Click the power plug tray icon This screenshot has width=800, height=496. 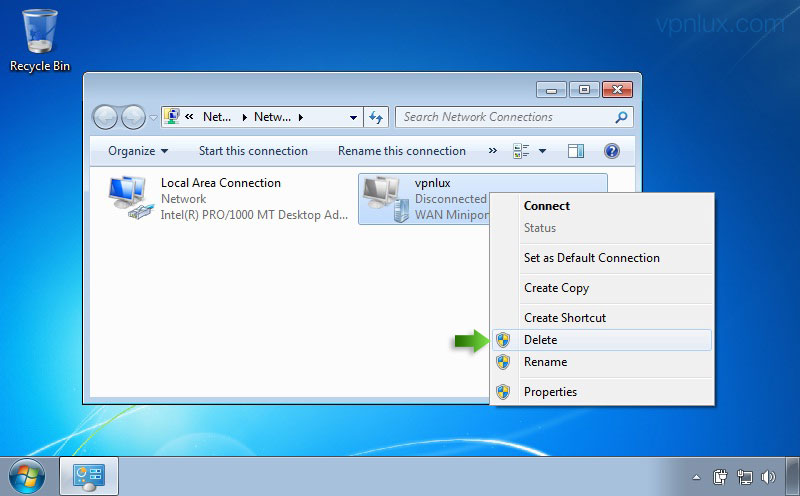click(x=720, y=477)
